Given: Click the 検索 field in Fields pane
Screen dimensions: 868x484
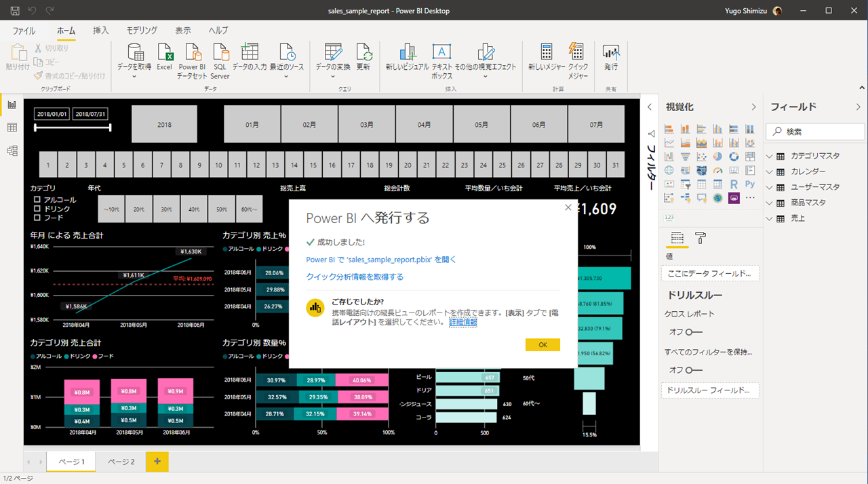Looking at the screenshot, I should coord(816,132).
